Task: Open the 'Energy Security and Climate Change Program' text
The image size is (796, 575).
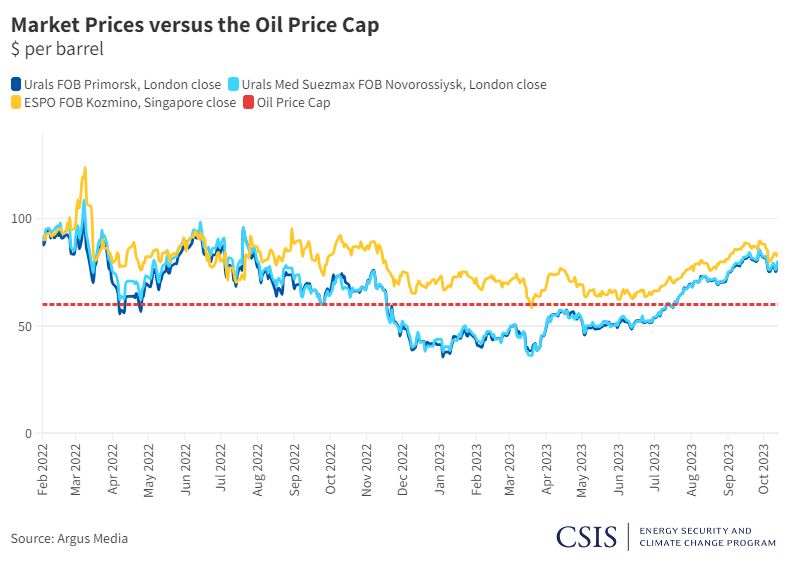Action: click(x=706, y=536)
